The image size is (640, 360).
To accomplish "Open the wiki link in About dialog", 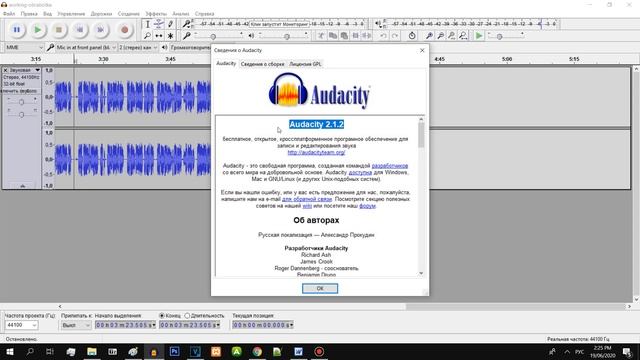I will click(307, 206).
